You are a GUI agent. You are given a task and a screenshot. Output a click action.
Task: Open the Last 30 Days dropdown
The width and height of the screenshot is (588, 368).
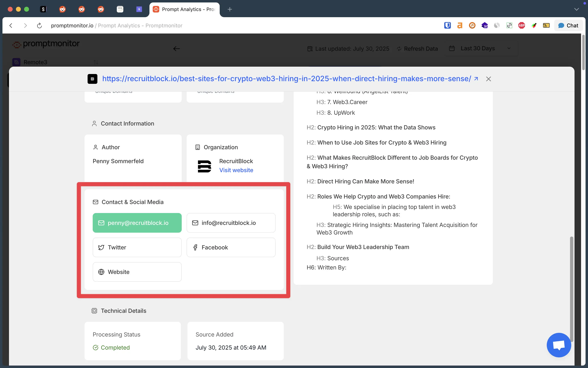(482, 48)
